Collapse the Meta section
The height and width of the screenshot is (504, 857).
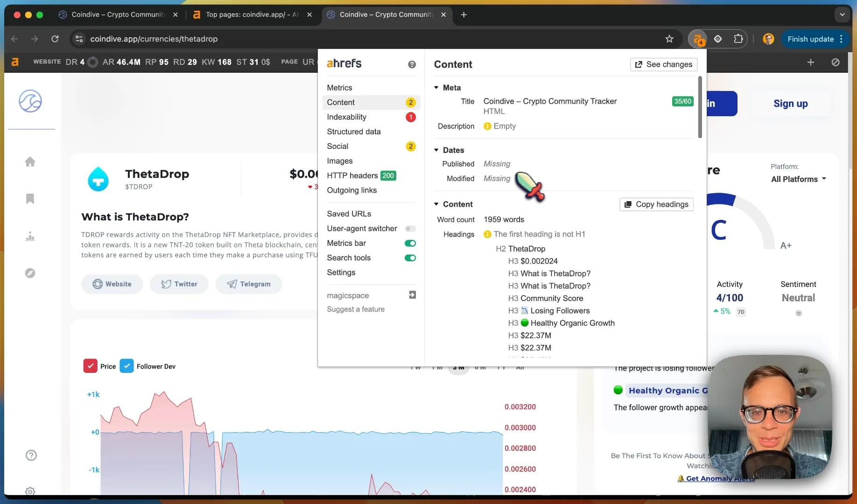pyautogui.click(x=436, y=88)
